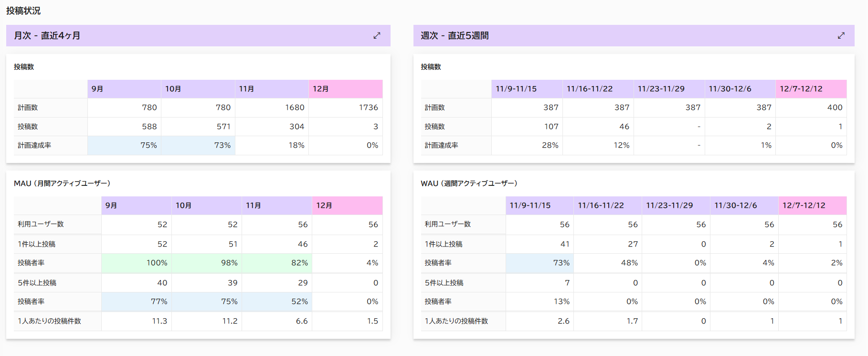
Task: Select the 12/7-12/12 header in weekly 投稿数
Action: 811,89
